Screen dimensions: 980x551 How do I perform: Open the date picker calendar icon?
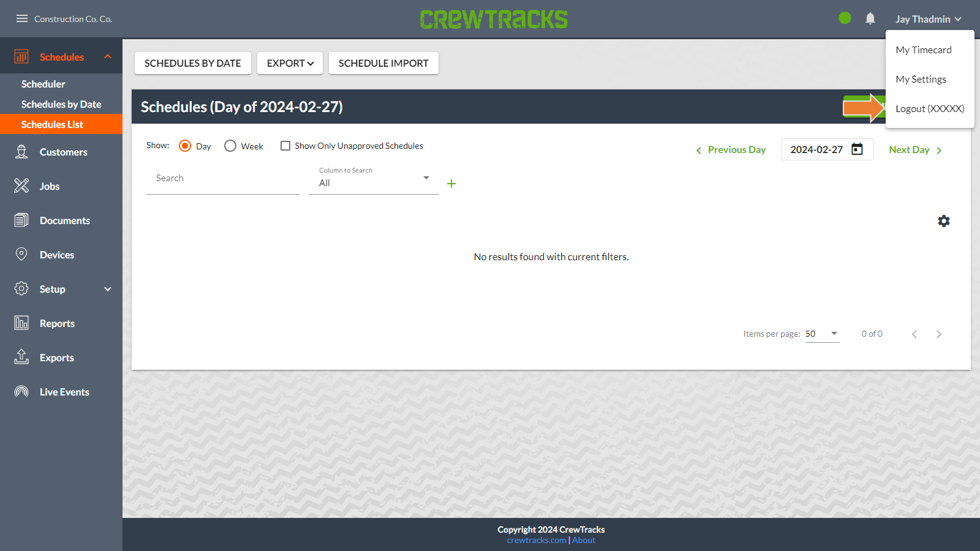click(x=857, y=149)
